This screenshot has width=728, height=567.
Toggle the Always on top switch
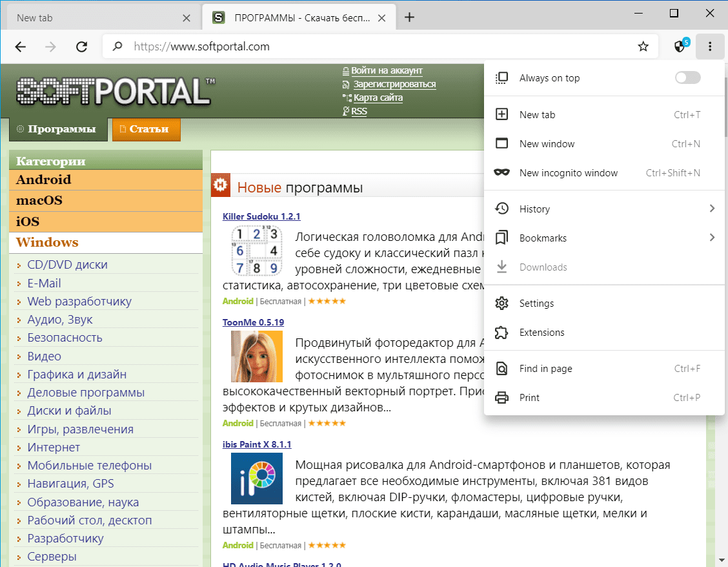click(687, 77)
